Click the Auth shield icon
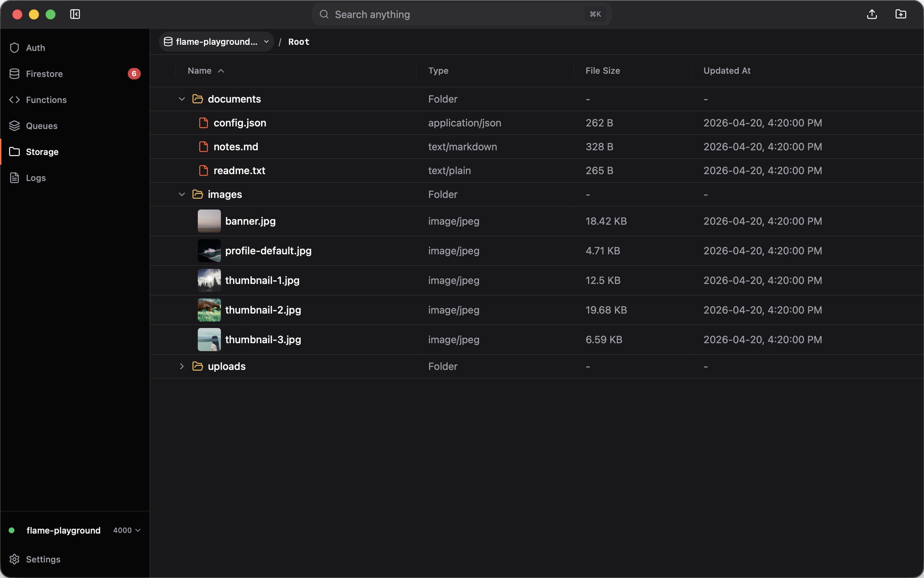The image size is (924, 578). click(14, 48)
